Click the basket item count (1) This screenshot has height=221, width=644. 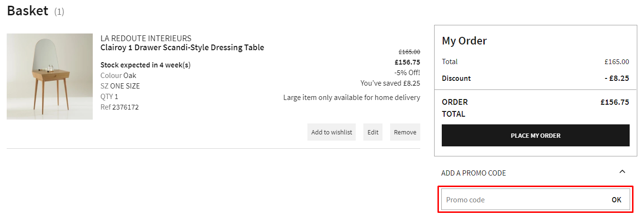pyautogui.click(x=59, y=12)
